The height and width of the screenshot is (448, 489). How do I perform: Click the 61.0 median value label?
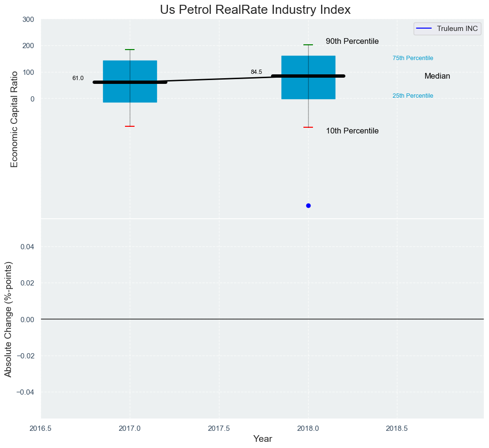coord(78,78)
